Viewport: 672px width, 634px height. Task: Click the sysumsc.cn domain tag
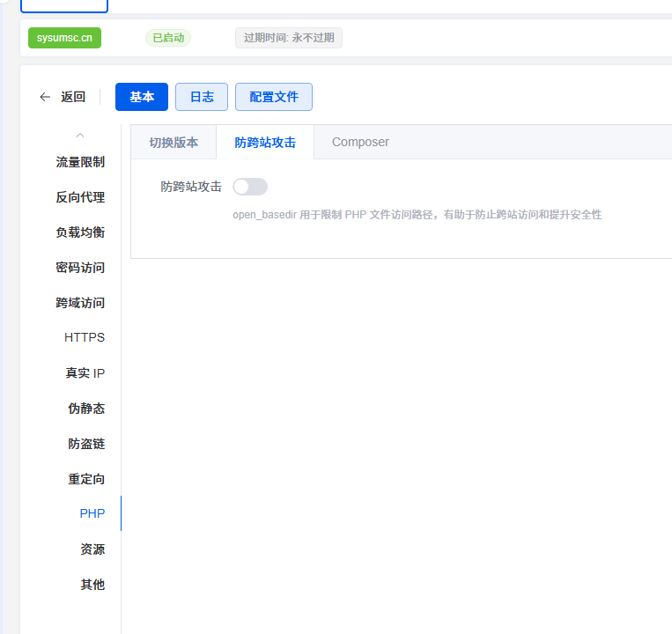[64, 38]
